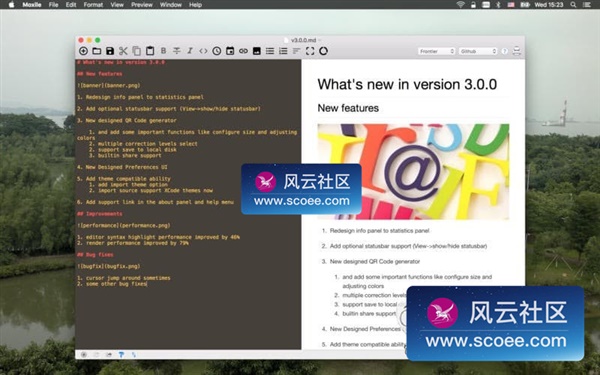Image resolution: width=600 pixels, height=375 pixels.
Task: Click the new document plus icon
Action: [83, 51]
